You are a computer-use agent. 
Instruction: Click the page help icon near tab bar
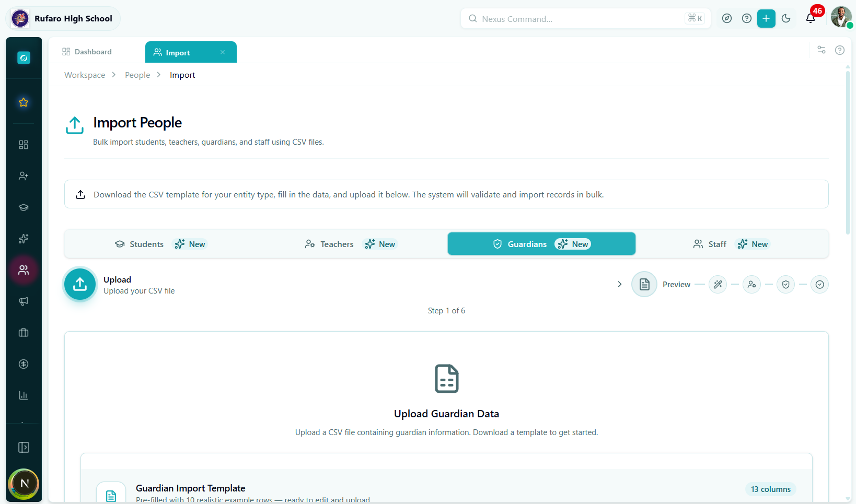[x=840, y=50]
